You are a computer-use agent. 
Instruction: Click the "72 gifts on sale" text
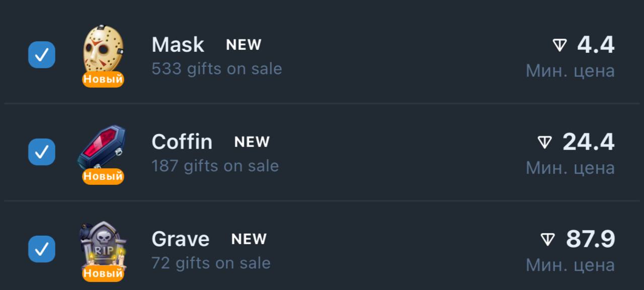point(211,263)
